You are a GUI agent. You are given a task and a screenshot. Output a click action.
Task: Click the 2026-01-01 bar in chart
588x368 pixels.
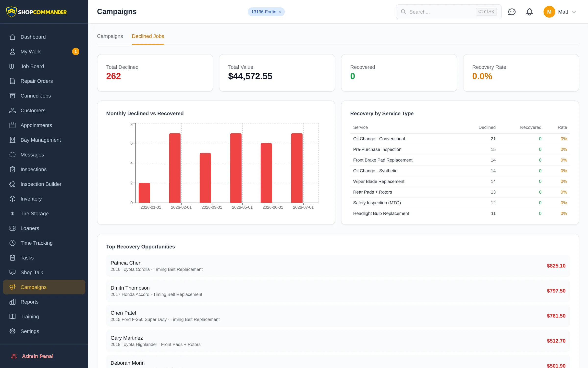pyautogui.click(x=144, y=193)
